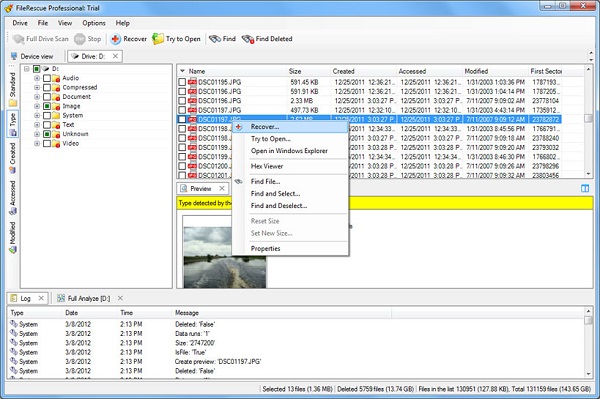Expand the Document tree node
600x399 pixels.
(37, 97)
